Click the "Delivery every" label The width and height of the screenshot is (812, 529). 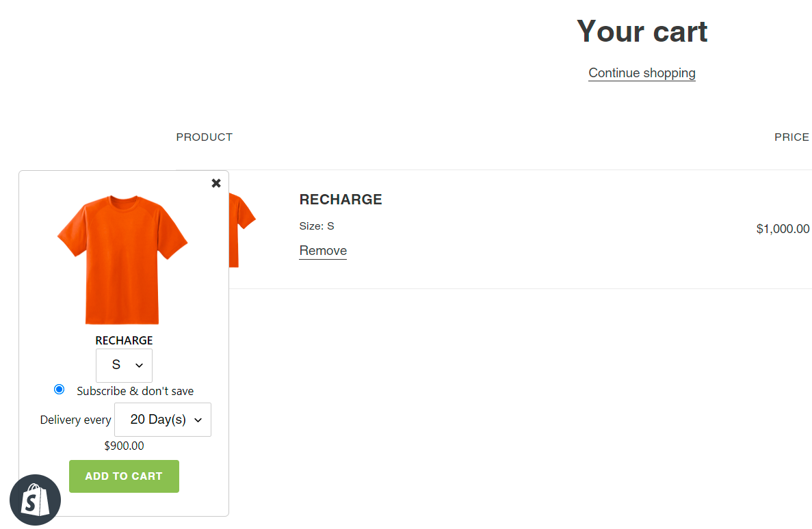pyautogui.click(x=75, y=420)
